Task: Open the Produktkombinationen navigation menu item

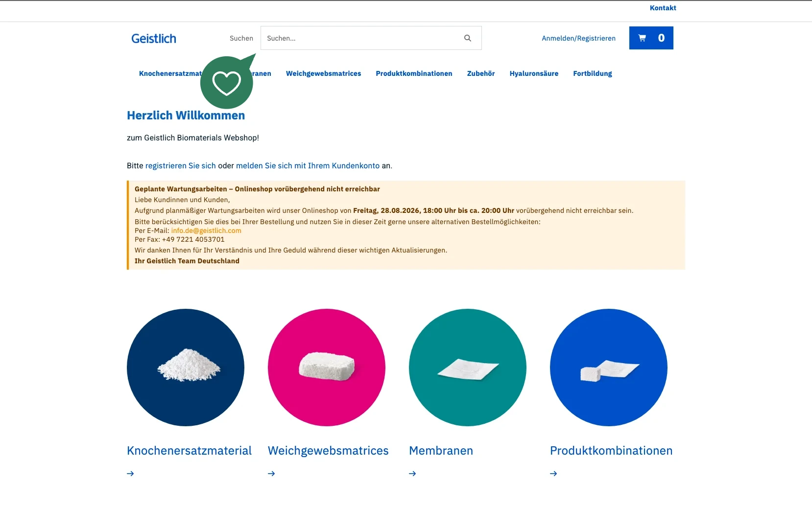Action: click(x=414, y=73)
